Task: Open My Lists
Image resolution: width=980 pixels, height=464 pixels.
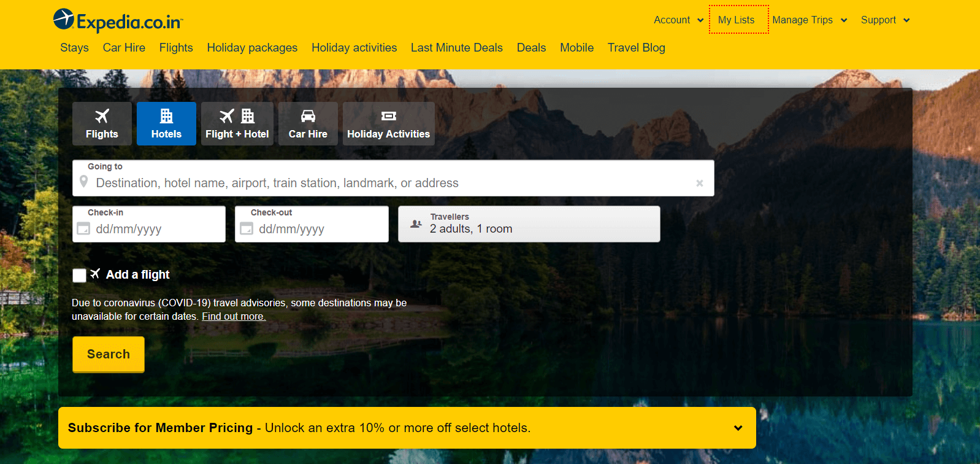Action: tap(736, 20)
